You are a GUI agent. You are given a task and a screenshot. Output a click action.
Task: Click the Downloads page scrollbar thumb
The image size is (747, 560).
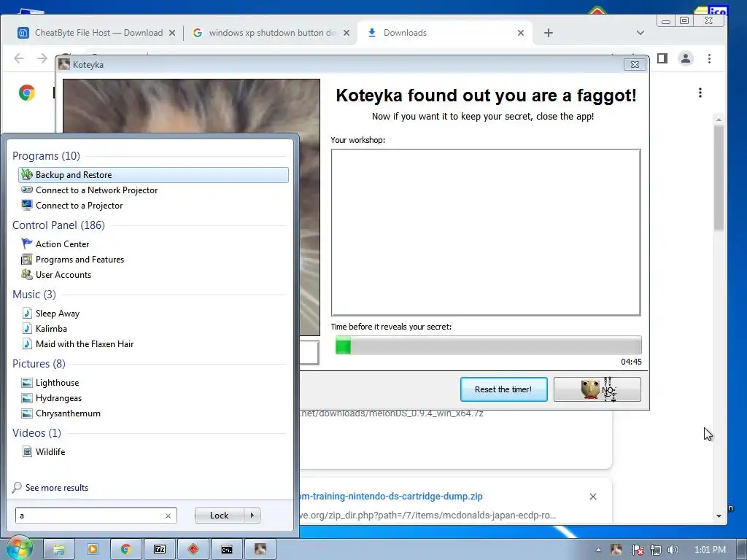click(719, 179)
